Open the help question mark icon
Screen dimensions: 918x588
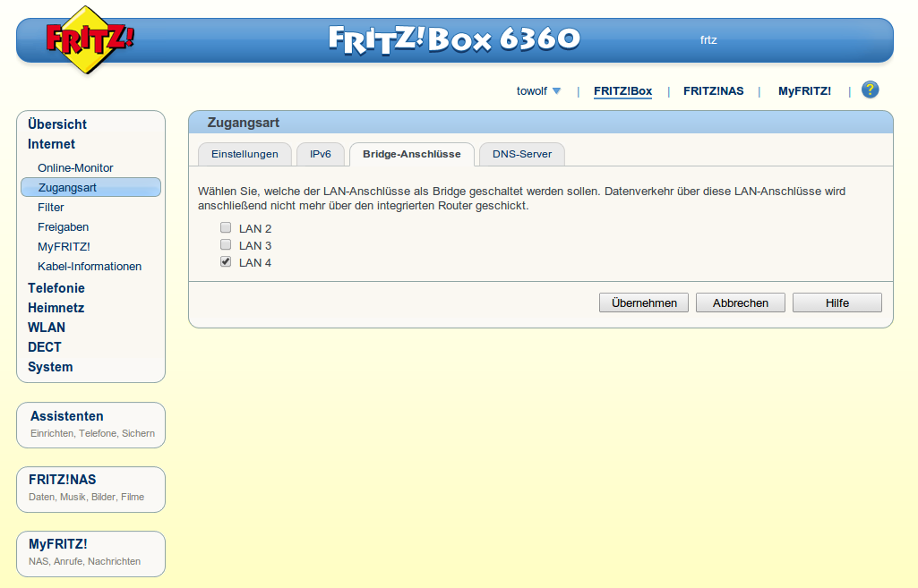pyautogui.click(x=870, y=89)
